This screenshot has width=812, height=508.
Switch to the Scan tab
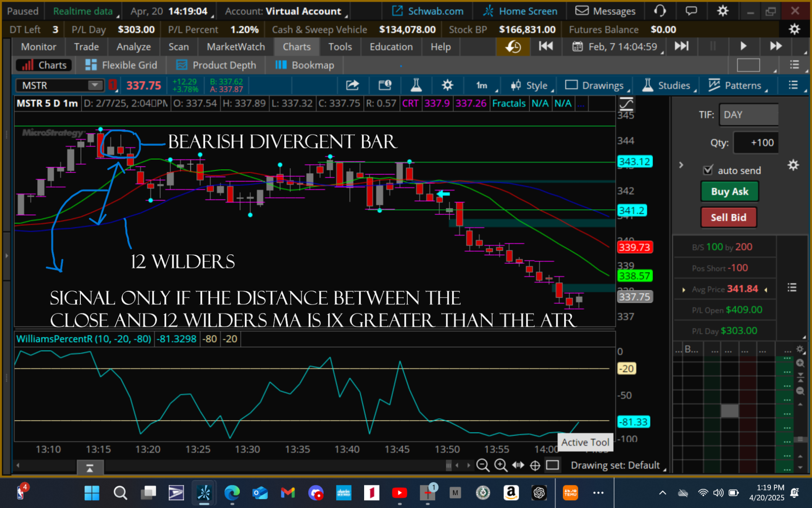coord(178,47)
